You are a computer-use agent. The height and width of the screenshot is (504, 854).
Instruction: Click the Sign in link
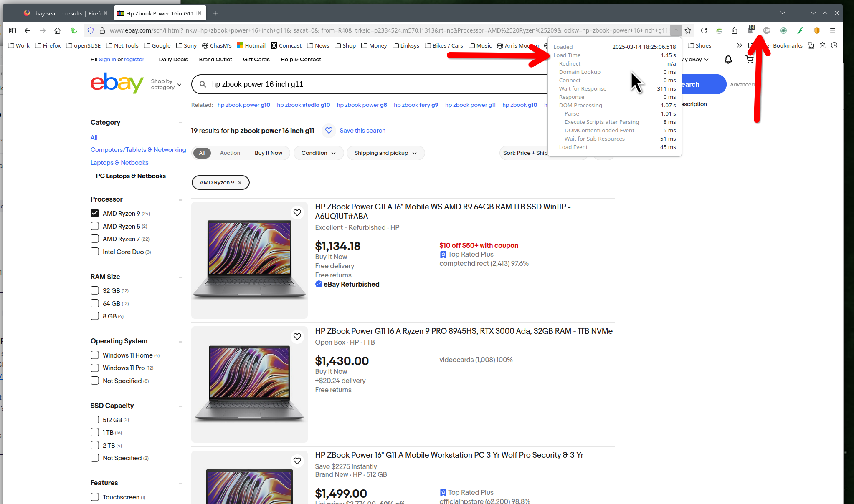[107, 60]
